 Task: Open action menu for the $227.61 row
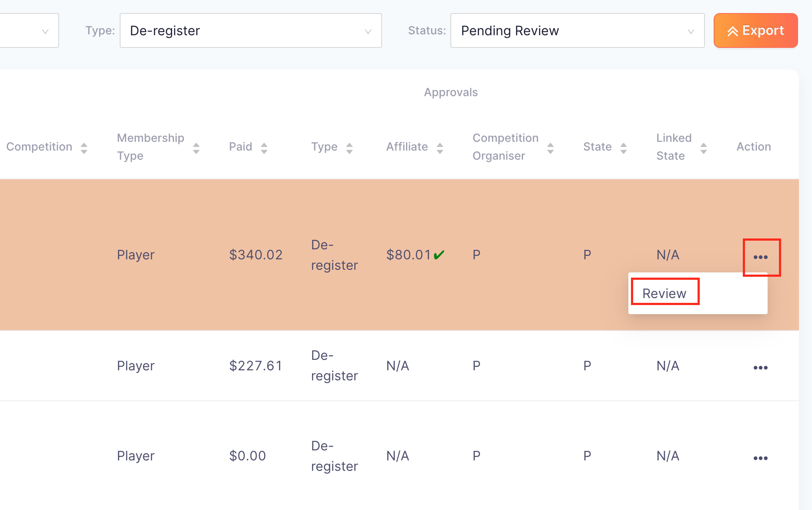[x=761, y=368]
